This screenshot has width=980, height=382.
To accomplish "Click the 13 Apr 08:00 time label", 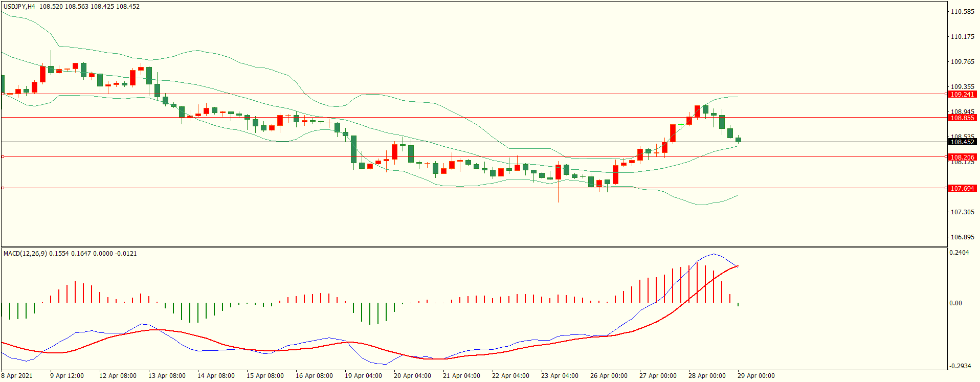I will [167, 376].
